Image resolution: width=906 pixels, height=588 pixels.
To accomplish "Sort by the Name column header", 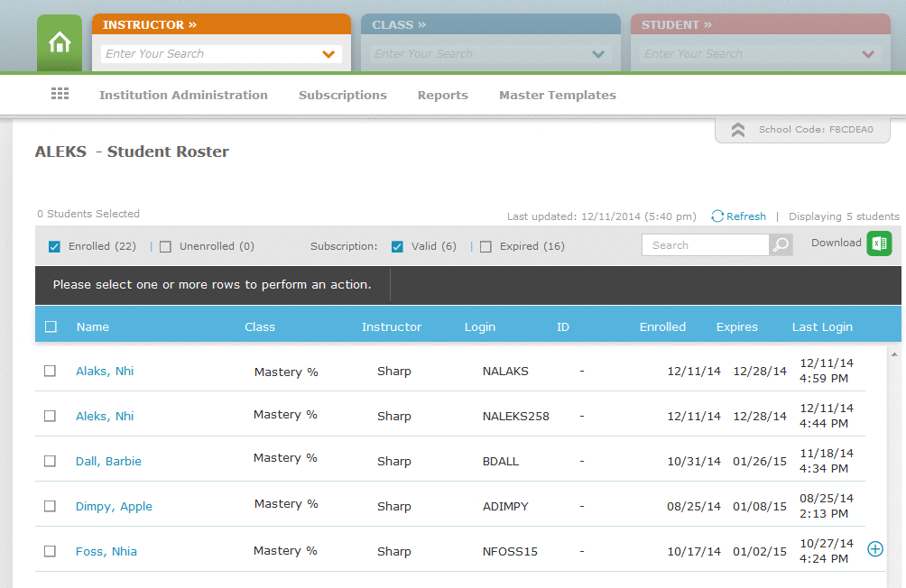I will click(92, 327).
